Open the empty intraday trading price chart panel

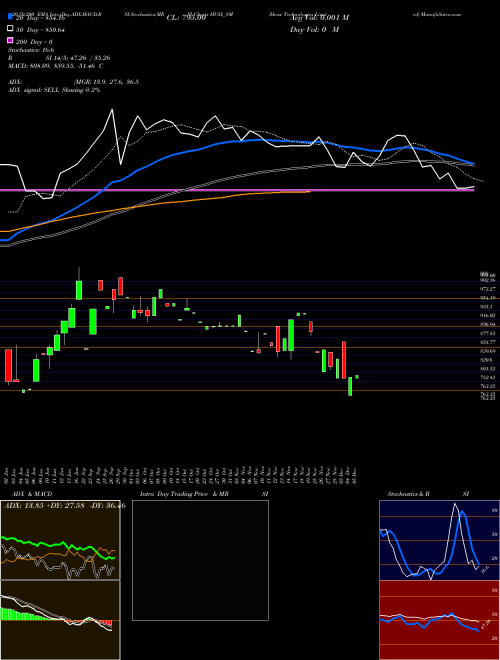(200, 560)
